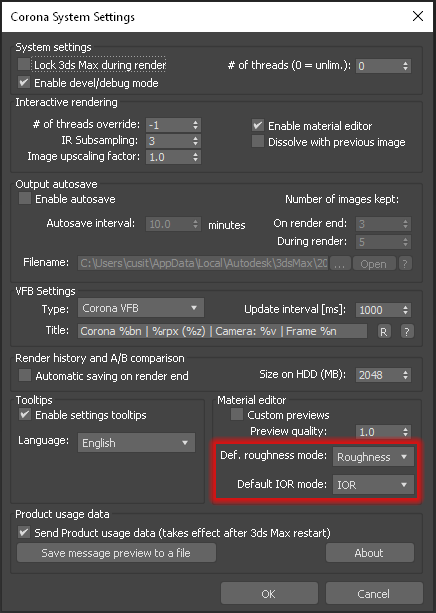436x613 pixels.
Task: Click the autosave filename Open button
Action: [x=374, y=264]
